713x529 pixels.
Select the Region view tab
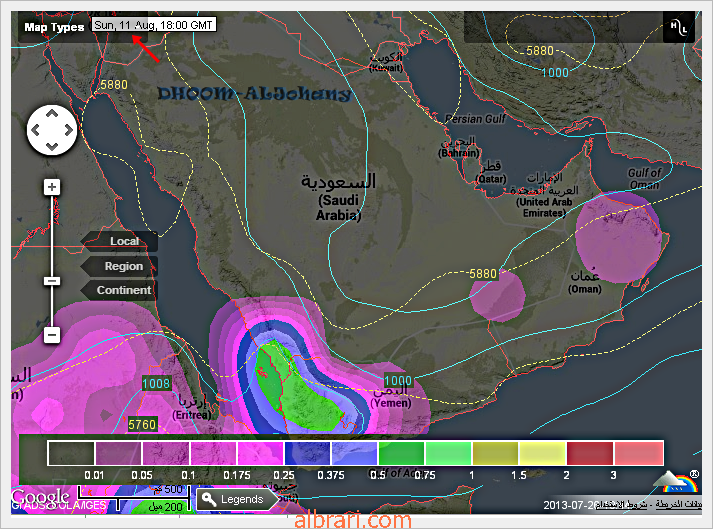click(x=120, y=266)
